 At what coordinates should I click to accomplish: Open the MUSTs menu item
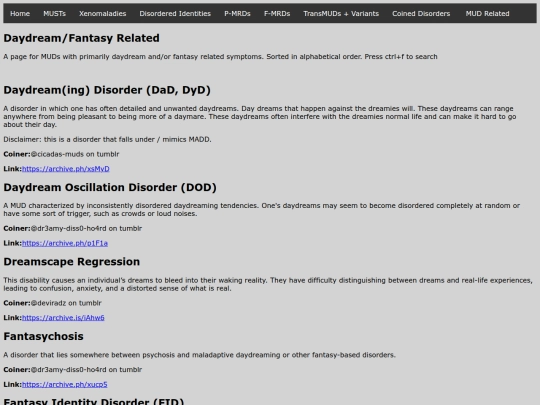[54, 13]
